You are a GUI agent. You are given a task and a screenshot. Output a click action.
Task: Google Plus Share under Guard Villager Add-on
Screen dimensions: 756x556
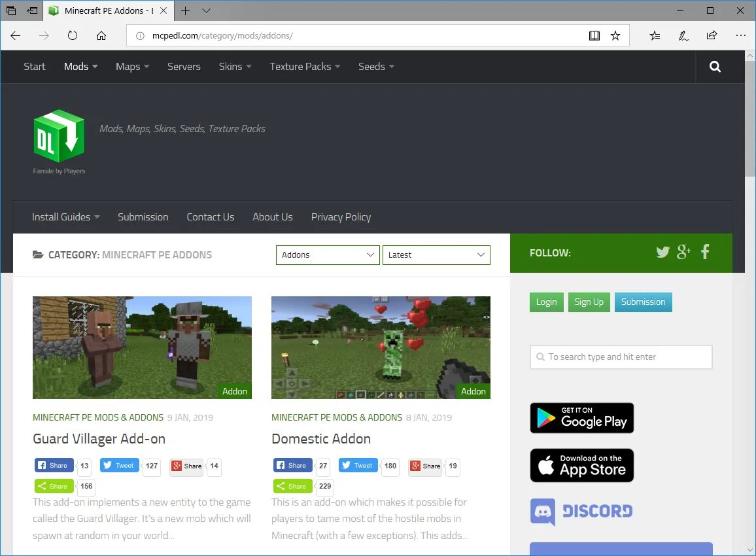186,466
